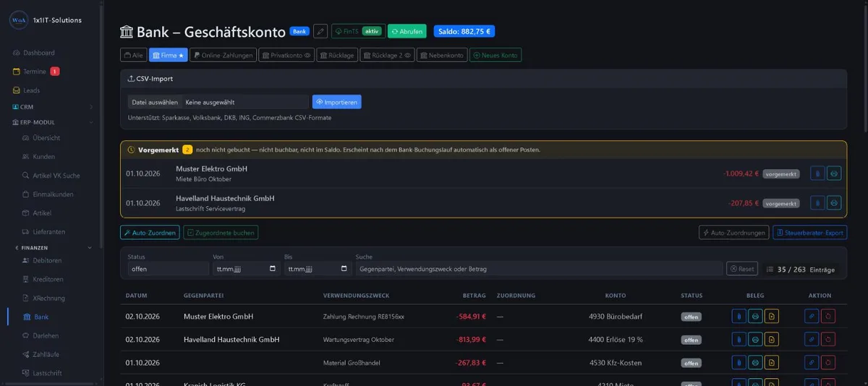Click the Reset filter button
The height and width of the screenshot is (386, 868).
742,269
